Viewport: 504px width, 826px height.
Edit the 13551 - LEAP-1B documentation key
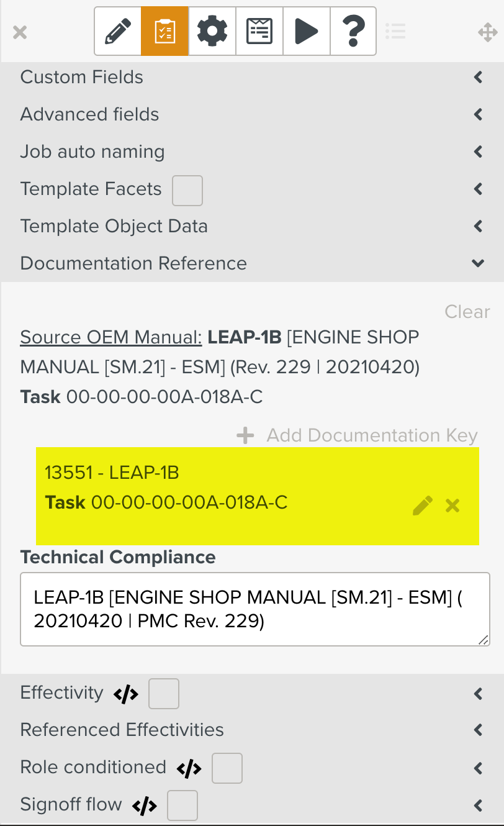[423, 506]
